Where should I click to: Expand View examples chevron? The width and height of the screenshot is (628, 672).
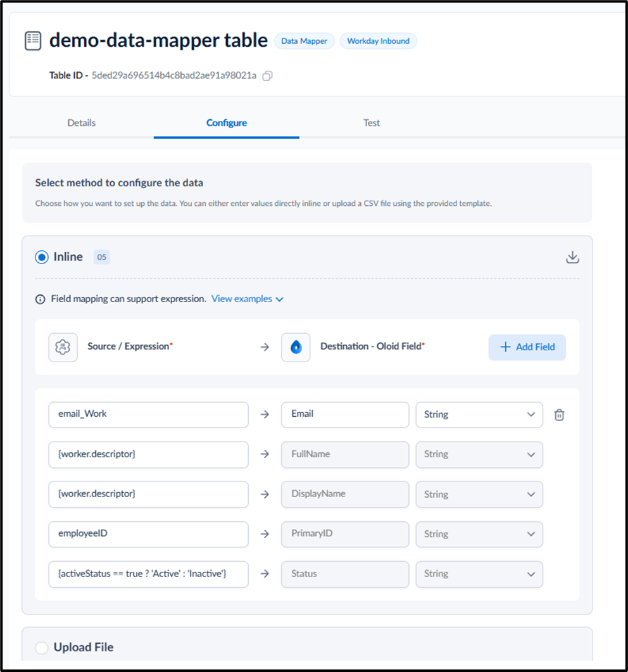[280, 299]
